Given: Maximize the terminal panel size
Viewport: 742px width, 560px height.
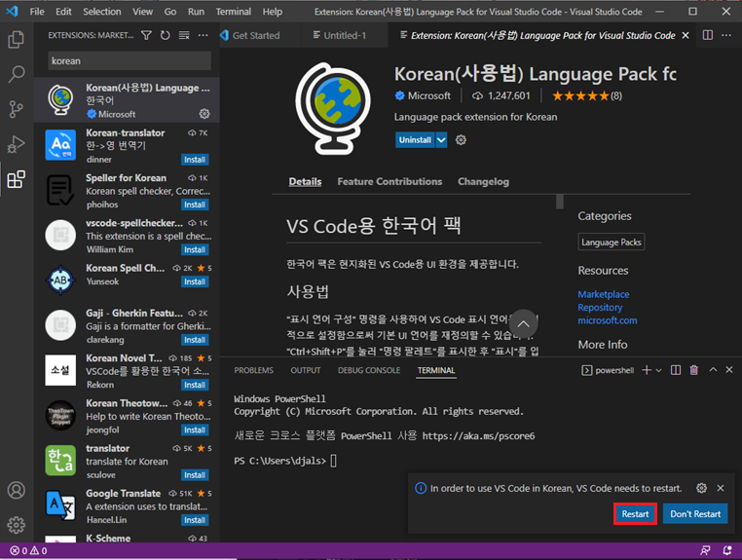Looking at the screenshot, I should click(713, 370).
